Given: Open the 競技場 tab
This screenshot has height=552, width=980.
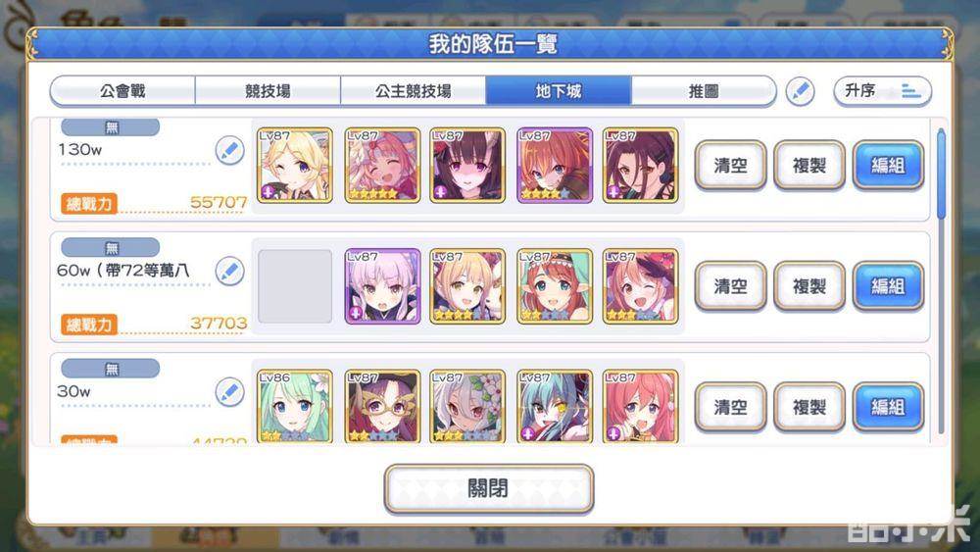Looking at the screenshot, I should point(268,91).
